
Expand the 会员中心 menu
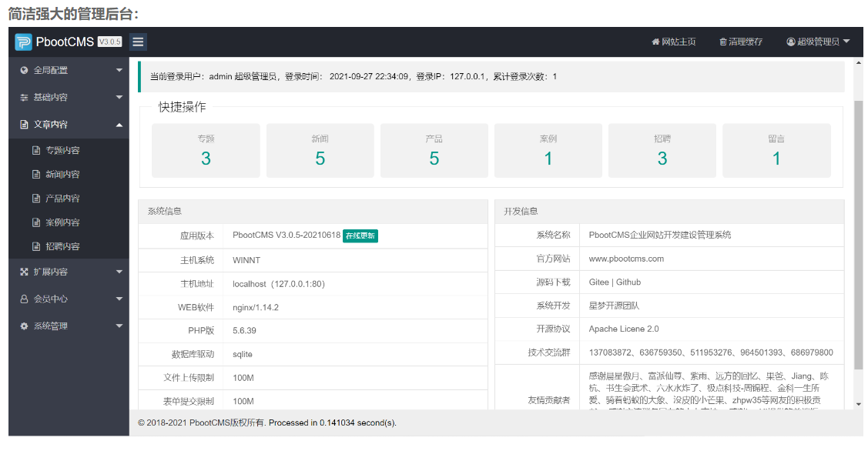pos(45,299)
